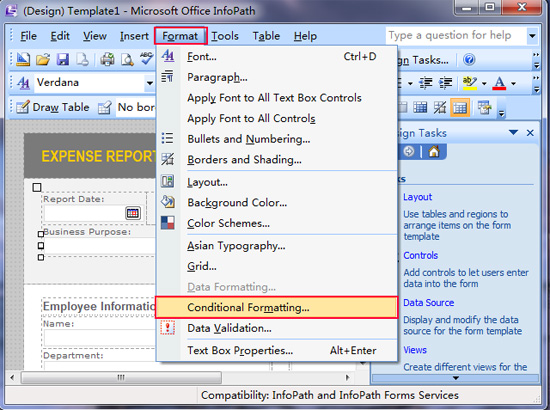Viewport: 550px width, 410px height.
Task: Open the Data Source link in task pane
Action: pos(428,302)
